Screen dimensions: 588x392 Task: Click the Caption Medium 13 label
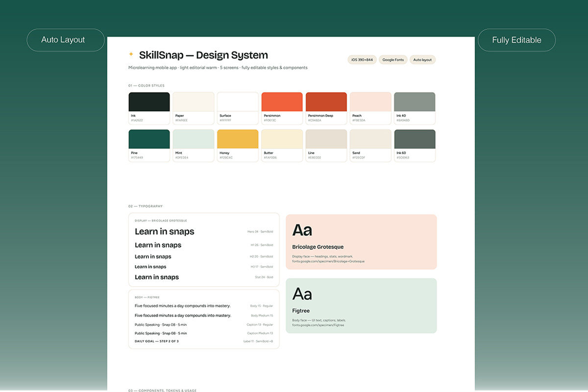(260, 333)
